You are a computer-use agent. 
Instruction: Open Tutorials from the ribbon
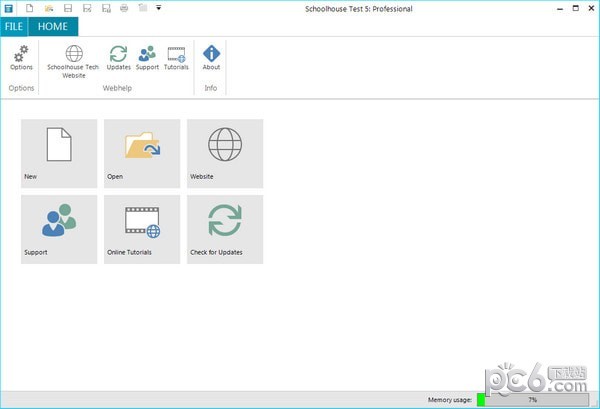176,56
